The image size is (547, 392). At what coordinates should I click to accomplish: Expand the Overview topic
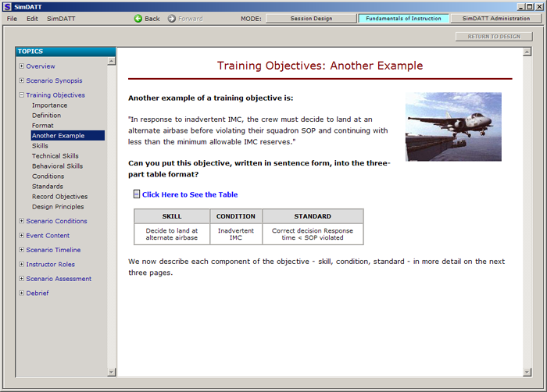(x=22, y=66)
